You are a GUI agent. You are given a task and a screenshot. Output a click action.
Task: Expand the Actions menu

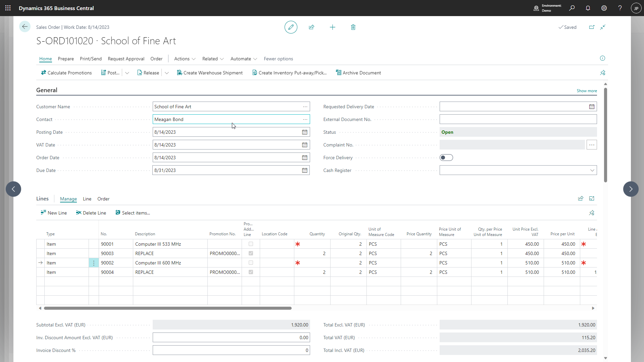coord(185,59)
